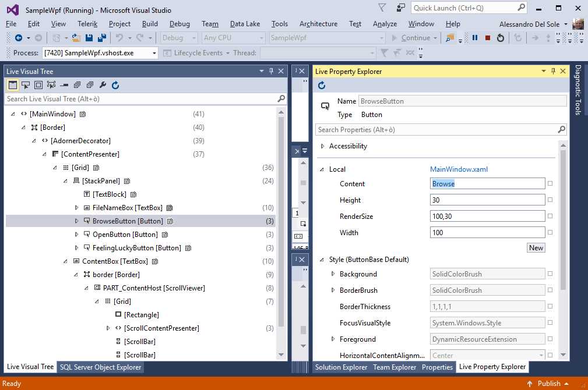Open the Debug menu
This screenshot has width=588, height=390.
[x=179, y=24]
